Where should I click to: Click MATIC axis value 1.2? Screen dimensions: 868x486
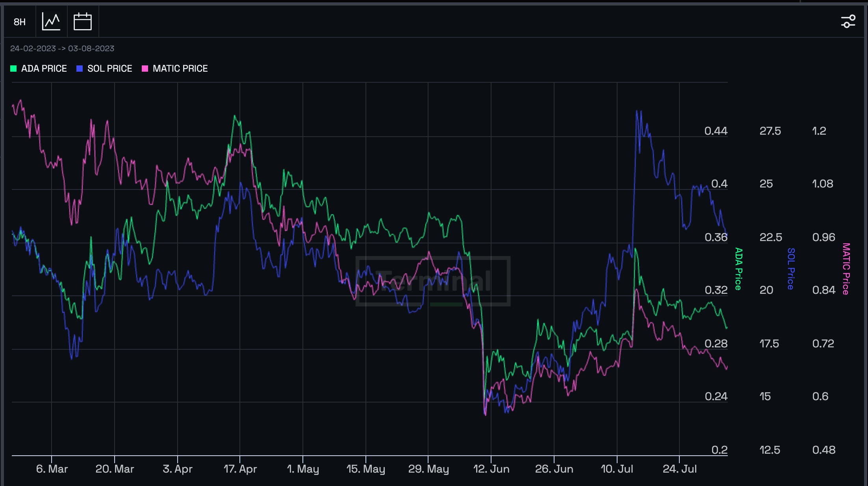click(x=819, y=131)
